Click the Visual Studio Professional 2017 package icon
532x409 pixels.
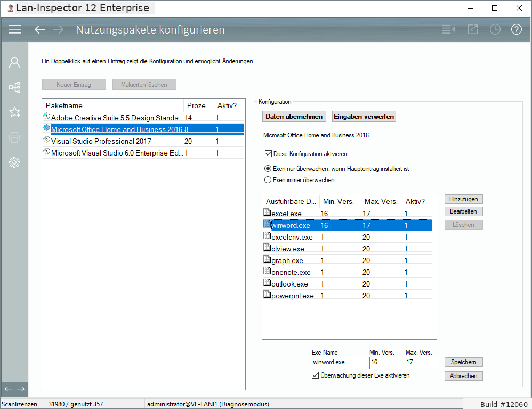coord(47,140)
